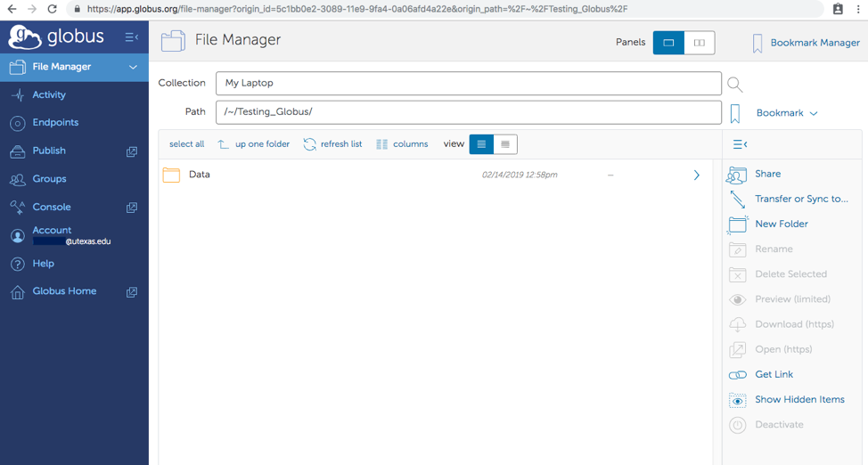The image size is (868, 465).
Task: Click the date 02/14/2019 12:58pm
Action: point(520,175)
